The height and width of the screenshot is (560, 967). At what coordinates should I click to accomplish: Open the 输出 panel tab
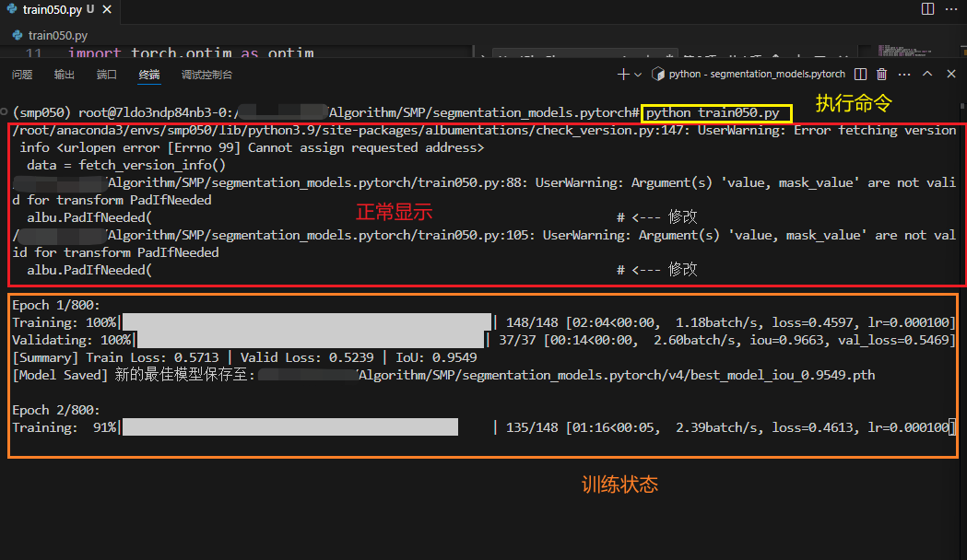click(65, 75)
